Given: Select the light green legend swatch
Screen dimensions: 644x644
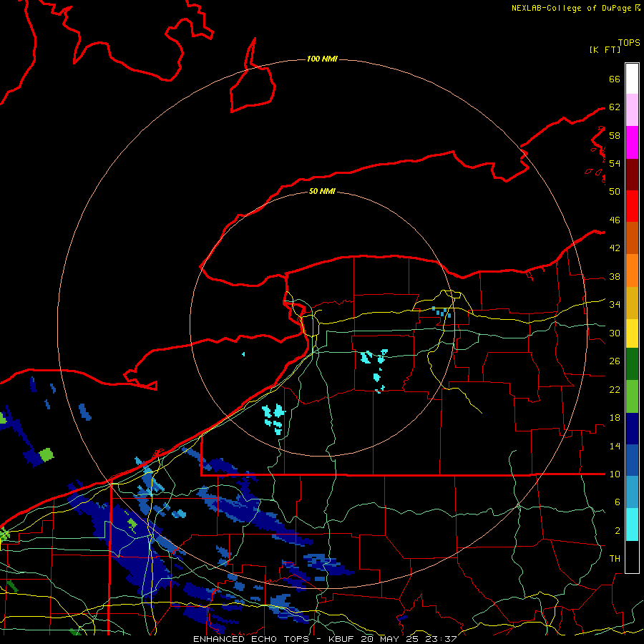Looking at the screenshot, I should (x=632, y=396).
